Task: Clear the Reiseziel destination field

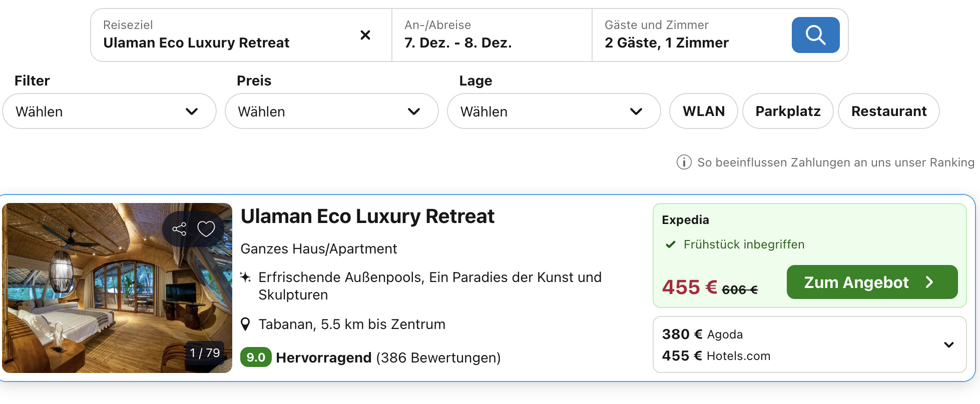Action: tap(365, 35)
